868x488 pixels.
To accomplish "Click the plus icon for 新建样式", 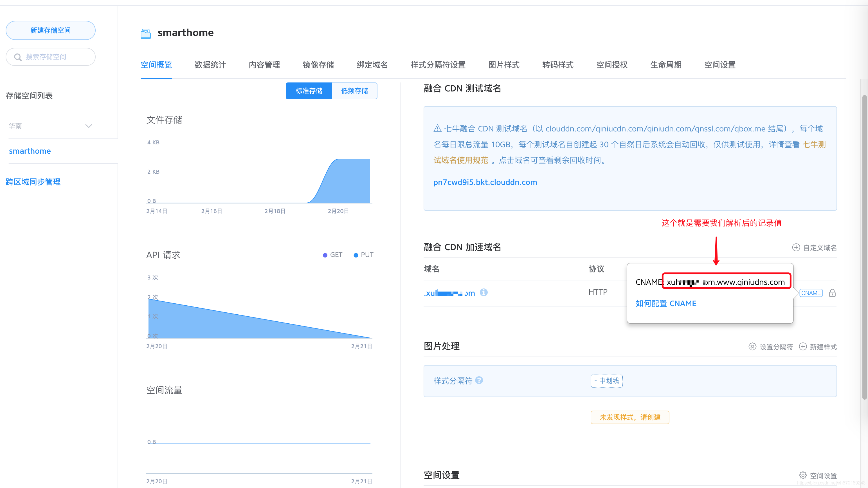I will coord(803,346).
